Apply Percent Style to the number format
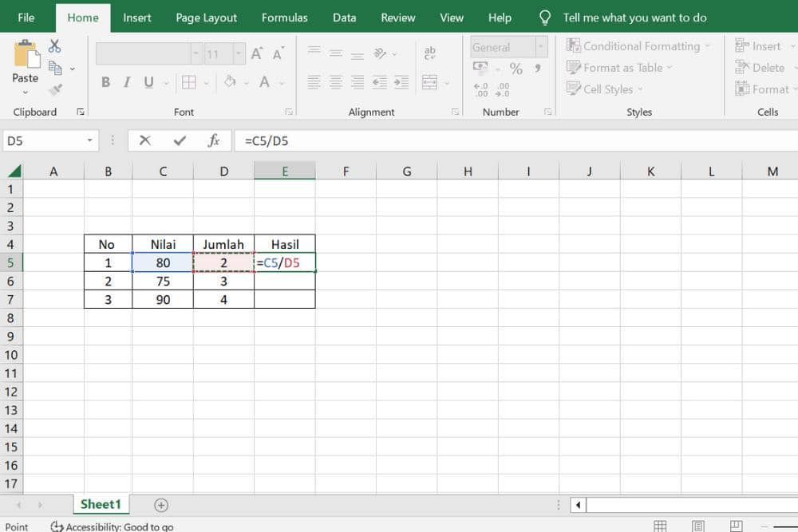The width and height of the screenshot is (798, 532). coord(516,69)
